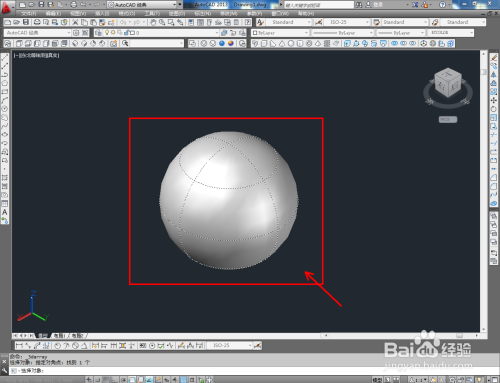Select the Sphere tool in modeling toolbar
Viewport: 500px width, 383px height.
pos(291,44)
